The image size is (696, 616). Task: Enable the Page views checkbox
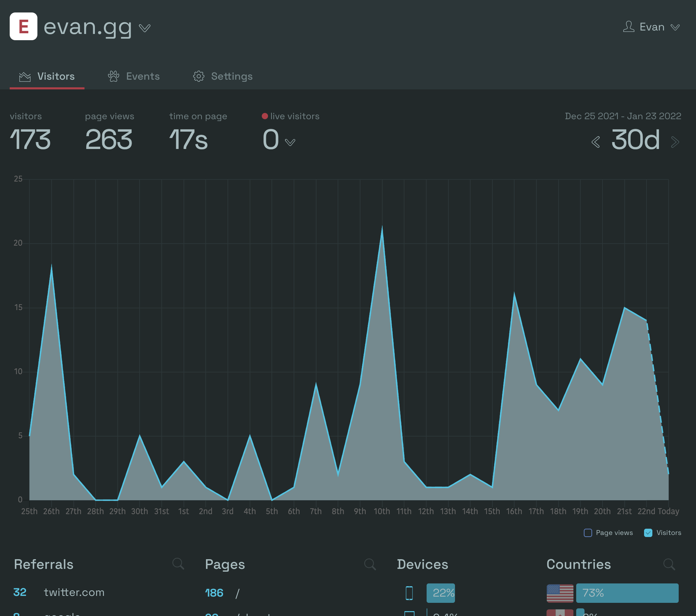[588, 533]
